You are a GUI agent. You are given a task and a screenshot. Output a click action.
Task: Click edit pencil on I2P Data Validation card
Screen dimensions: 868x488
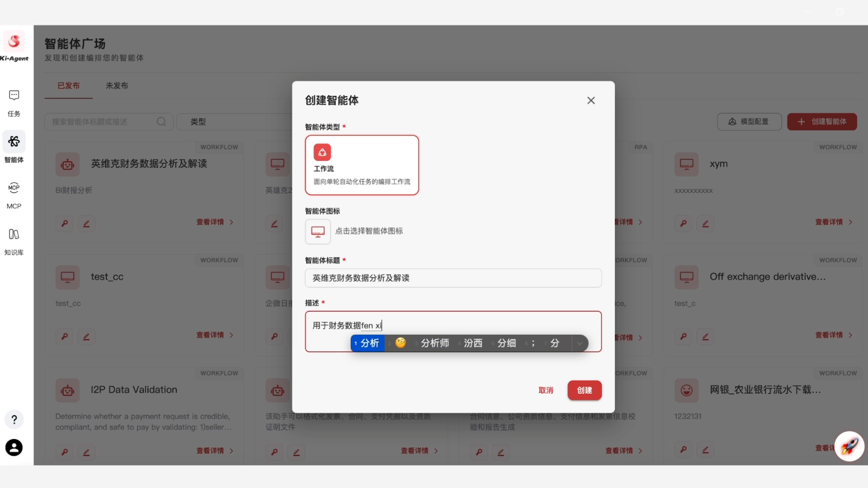pyautogui.click(x=86, y=452)
